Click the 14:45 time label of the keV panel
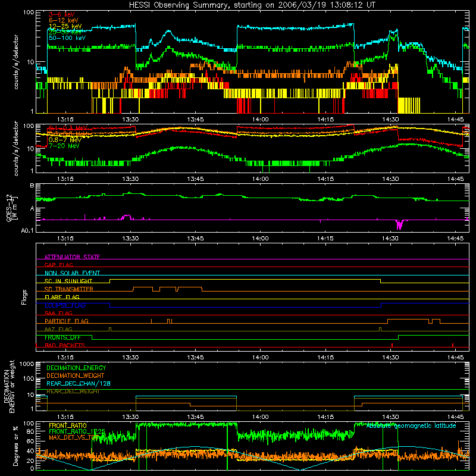 [455, 120]
